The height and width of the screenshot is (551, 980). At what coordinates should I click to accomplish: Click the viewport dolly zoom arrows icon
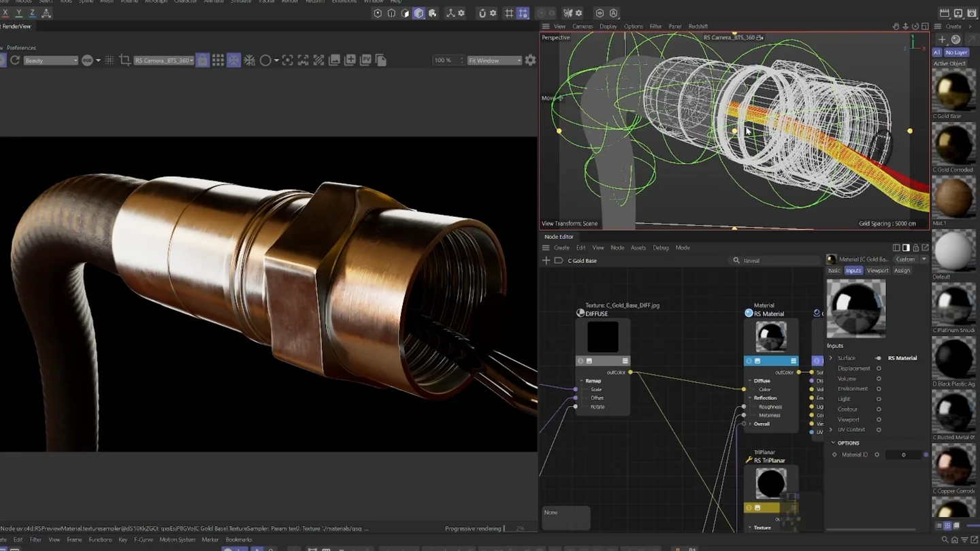point(905,27)
